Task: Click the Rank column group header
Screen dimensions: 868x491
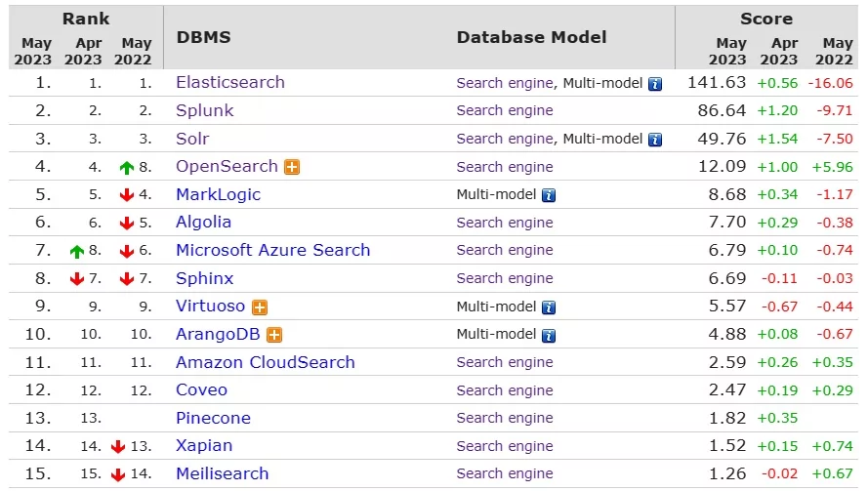Action: [86, 19]
